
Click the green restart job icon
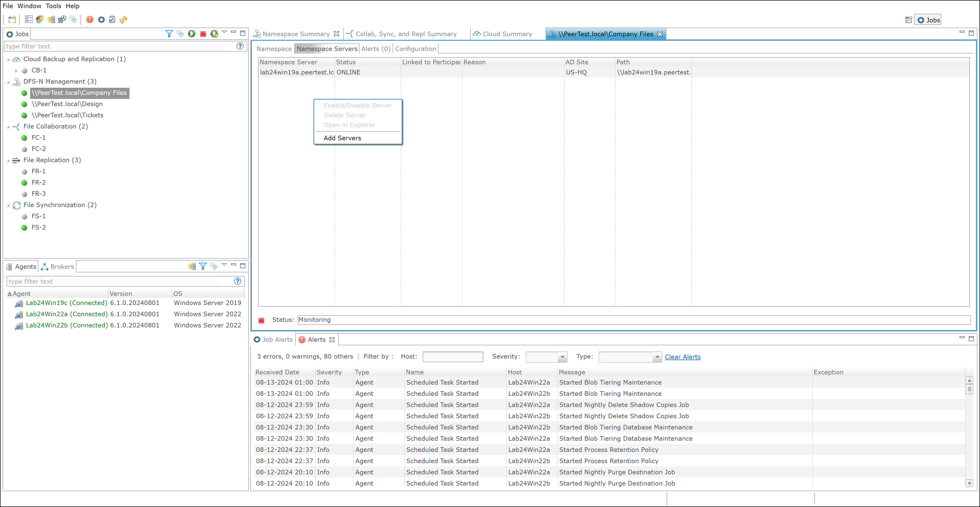(x=214, y=34)
